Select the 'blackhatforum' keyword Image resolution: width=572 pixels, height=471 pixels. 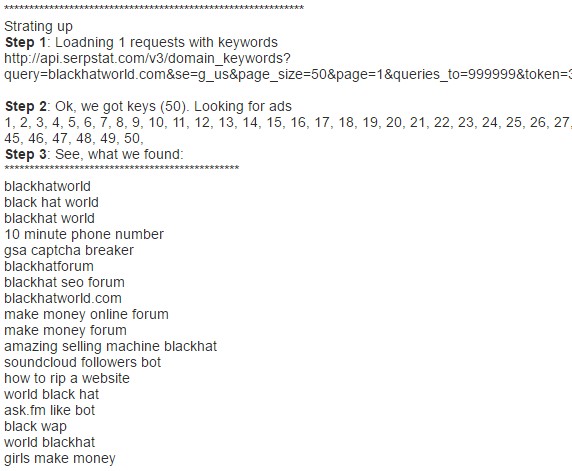[49, 266]
